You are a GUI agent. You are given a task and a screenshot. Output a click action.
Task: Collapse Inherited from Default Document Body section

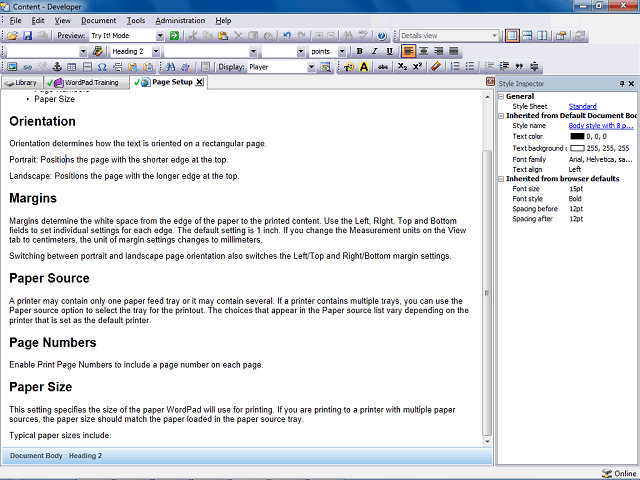pyautogui.click(x=501, y=116)
